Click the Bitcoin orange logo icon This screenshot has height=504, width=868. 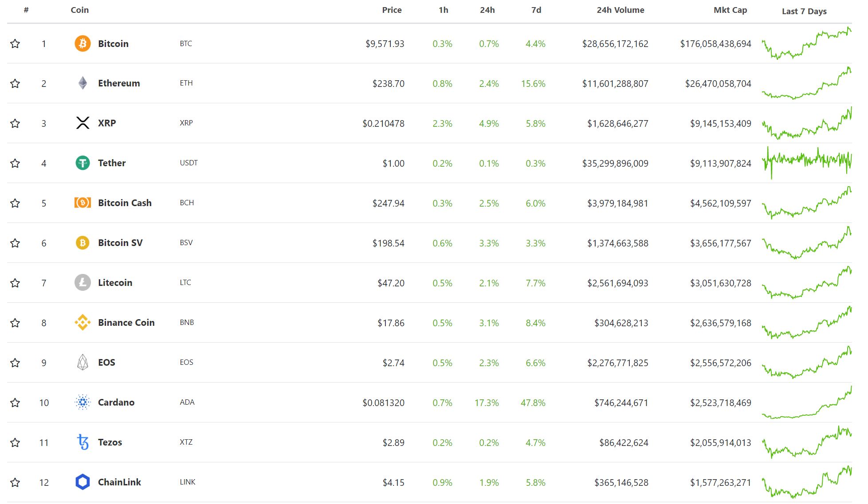click(82, 43)
